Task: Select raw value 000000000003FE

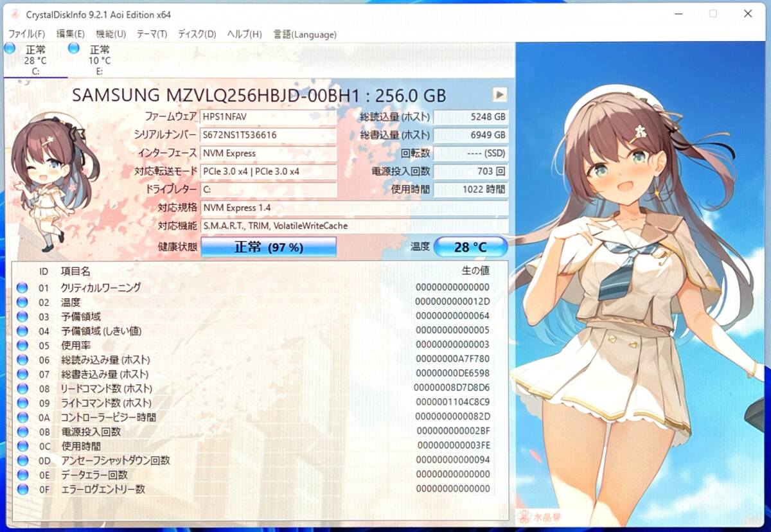Action: pos(452,446)
